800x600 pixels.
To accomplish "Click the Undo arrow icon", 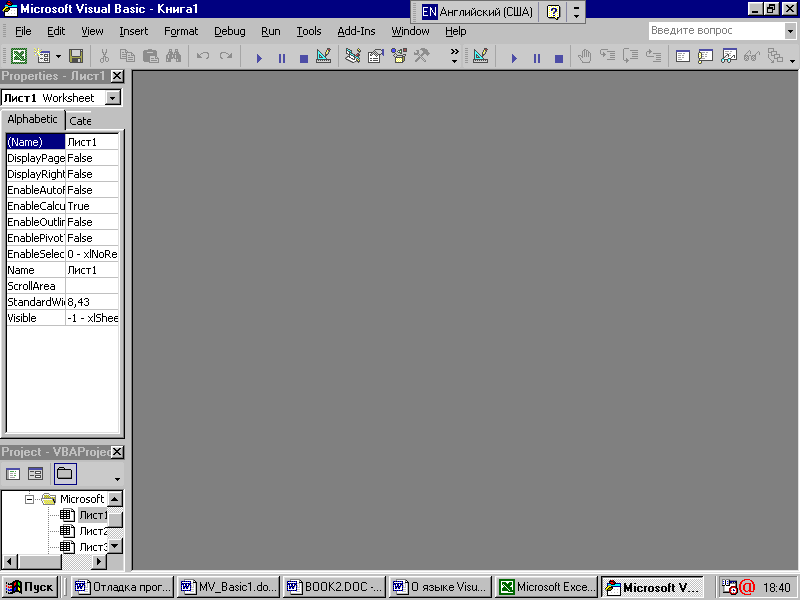I will [x=203, y=56].
